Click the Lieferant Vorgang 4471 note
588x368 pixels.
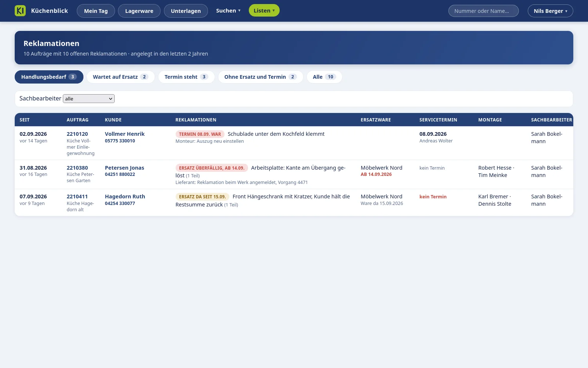(241, 183)
